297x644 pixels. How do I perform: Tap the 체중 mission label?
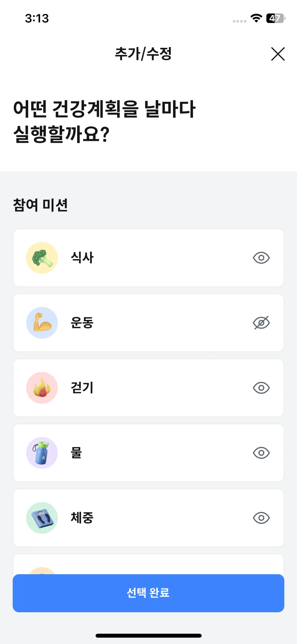(x=82, y=518)
